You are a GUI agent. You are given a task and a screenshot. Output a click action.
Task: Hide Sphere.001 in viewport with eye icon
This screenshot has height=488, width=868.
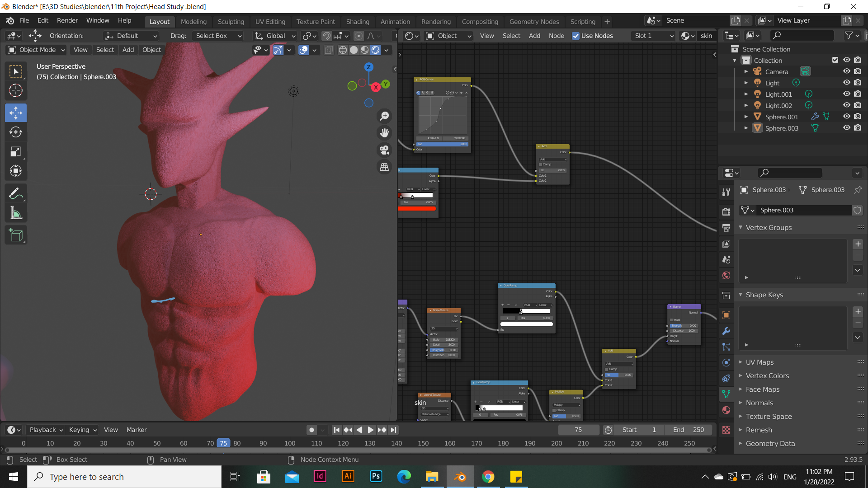click(x=846, y=117)
